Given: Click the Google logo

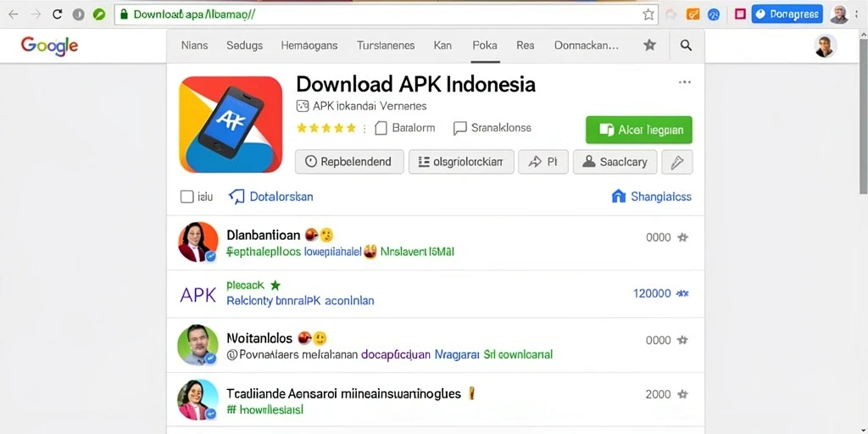Looking at the screenshot, I should [49, 46].
